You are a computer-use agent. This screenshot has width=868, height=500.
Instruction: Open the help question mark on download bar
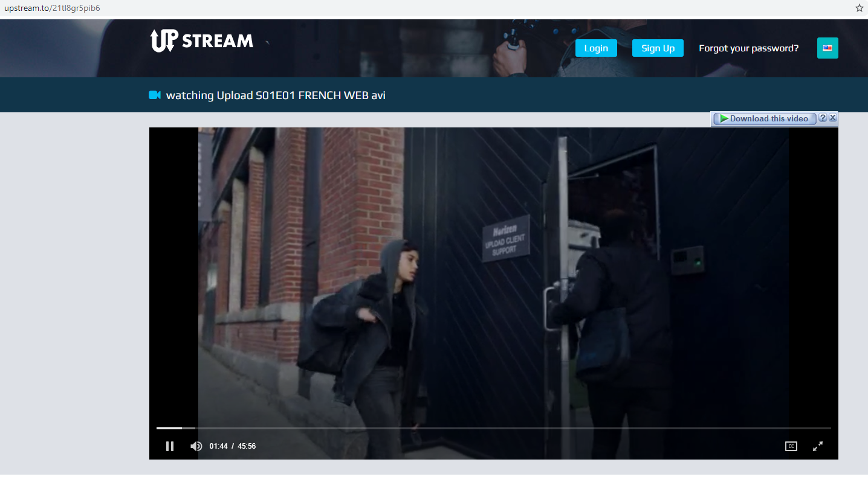click(x=823, y=118)
